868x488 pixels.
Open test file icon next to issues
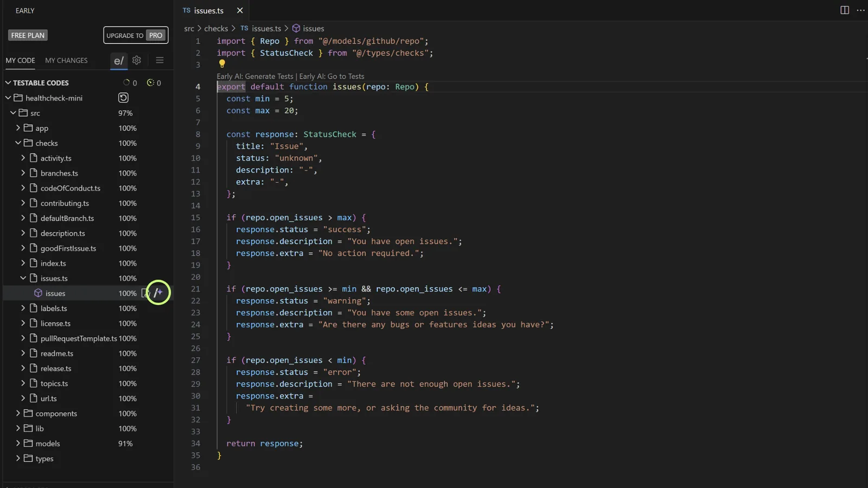tap(145, 293)
